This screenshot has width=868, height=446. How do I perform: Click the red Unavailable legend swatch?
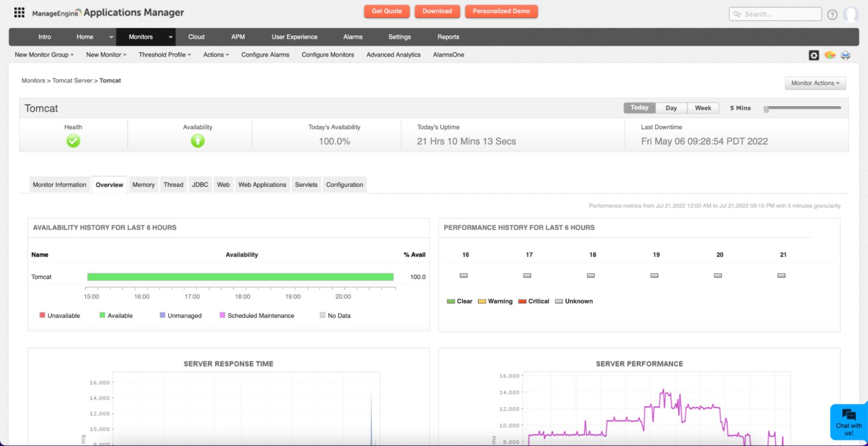point(42,315)
